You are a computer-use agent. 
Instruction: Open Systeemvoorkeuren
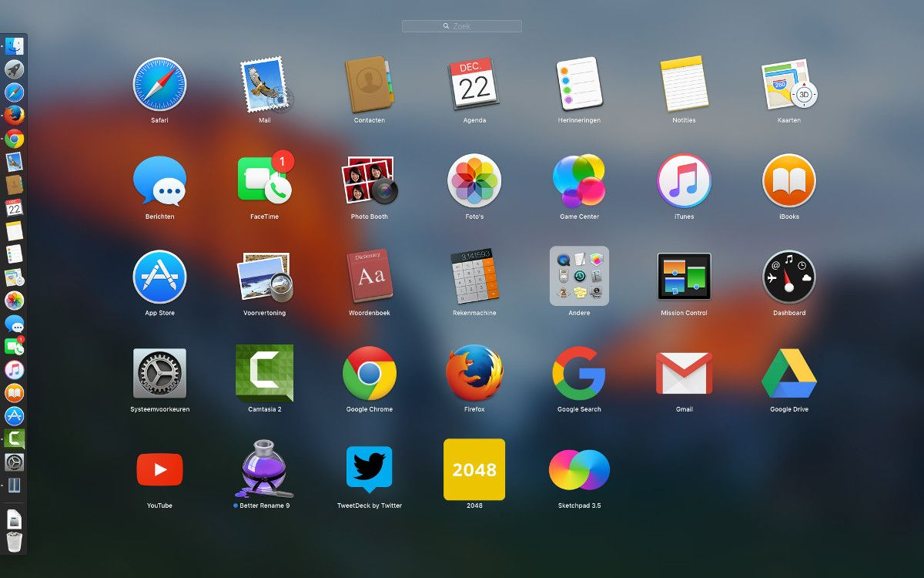[x=159, y=374]
